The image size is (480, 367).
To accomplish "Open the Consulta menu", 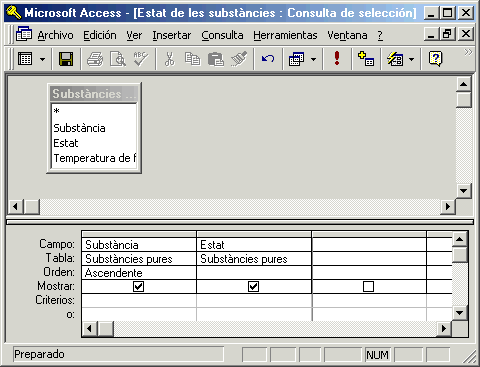I will click(x=222, y=35).
